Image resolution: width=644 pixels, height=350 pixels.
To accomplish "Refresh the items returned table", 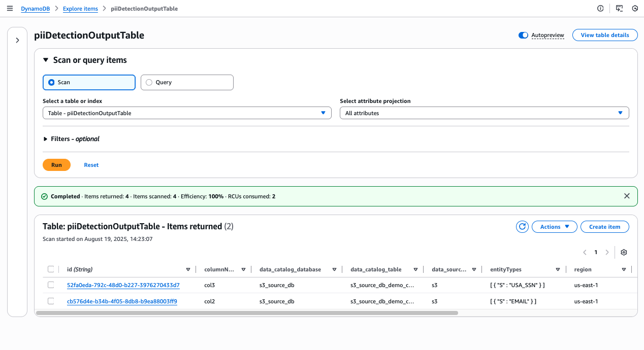I will pos(522,227).
